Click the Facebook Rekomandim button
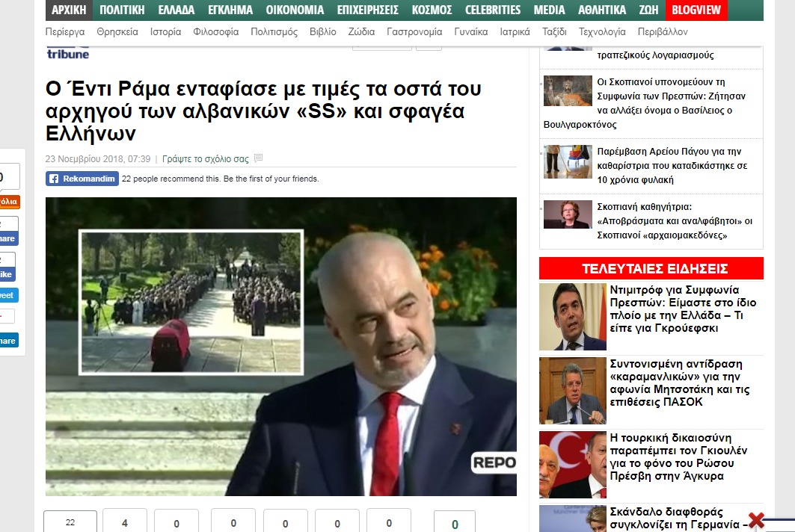Viewport: 795px width, 532px height. point(82,179)
